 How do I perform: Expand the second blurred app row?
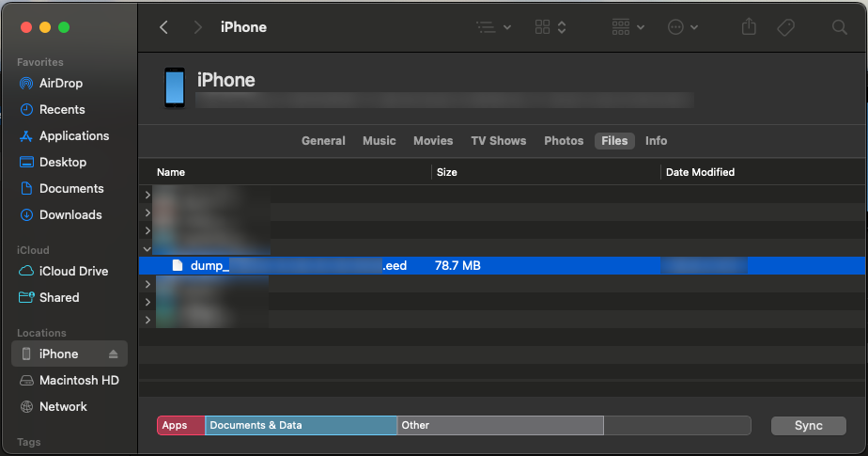pyautogui.click(x=147, y=212)
